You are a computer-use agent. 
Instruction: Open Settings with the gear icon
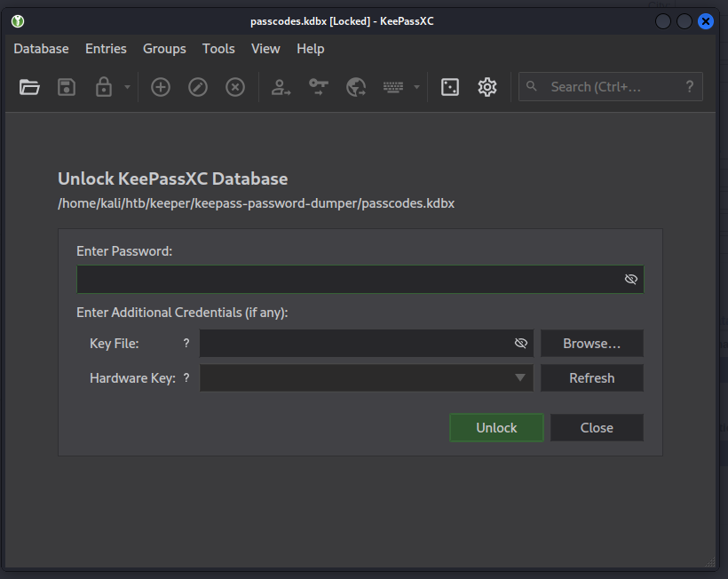coord(487,87)
